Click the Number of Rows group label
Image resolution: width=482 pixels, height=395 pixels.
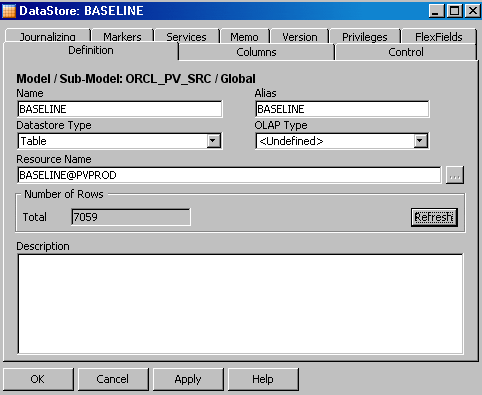click(64, 194)
